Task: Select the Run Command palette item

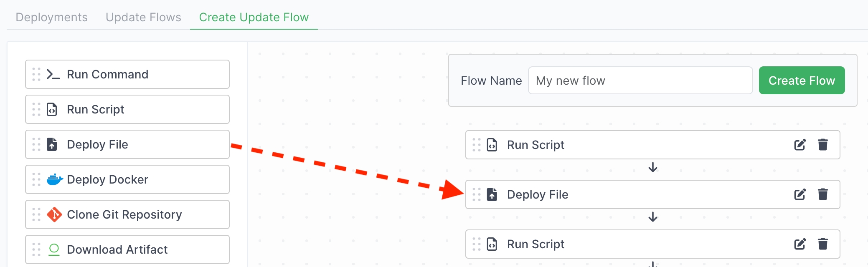Action: [127, 74]
